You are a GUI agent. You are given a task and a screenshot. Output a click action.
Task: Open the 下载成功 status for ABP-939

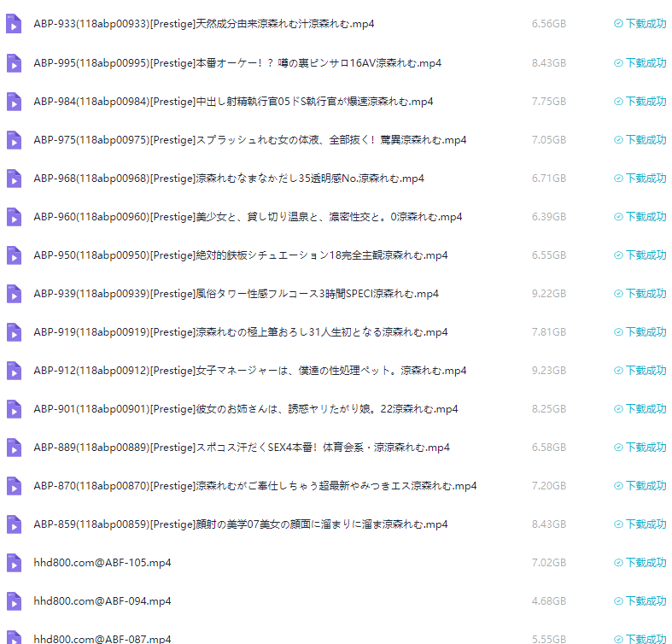point(640,294)
